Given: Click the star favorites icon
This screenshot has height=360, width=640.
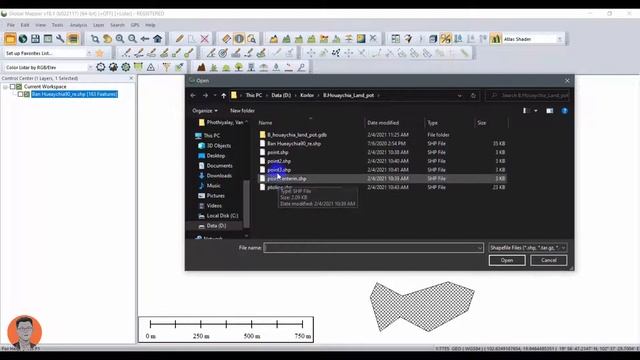Looking at the screenshot, I should click(100, 53).
